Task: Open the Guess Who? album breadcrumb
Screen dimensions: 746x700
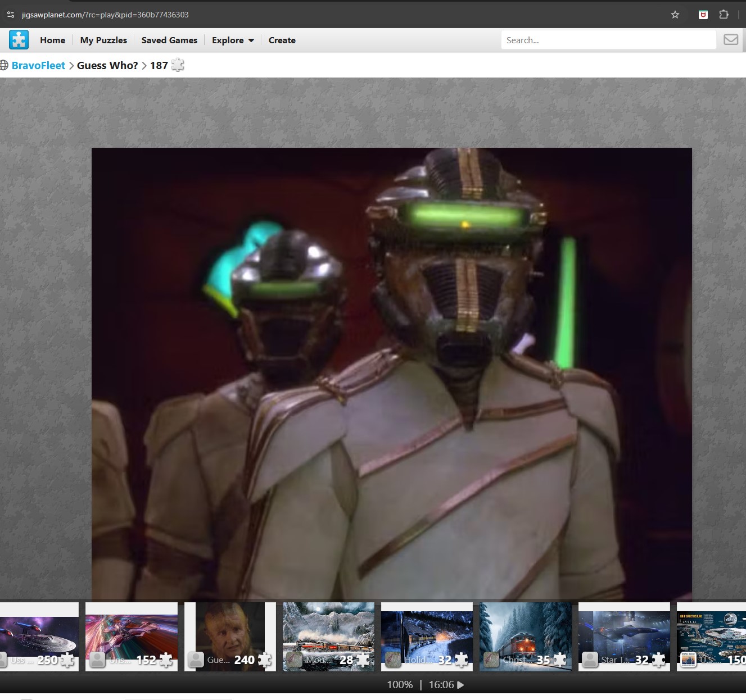Action: (x=107, y=65)
